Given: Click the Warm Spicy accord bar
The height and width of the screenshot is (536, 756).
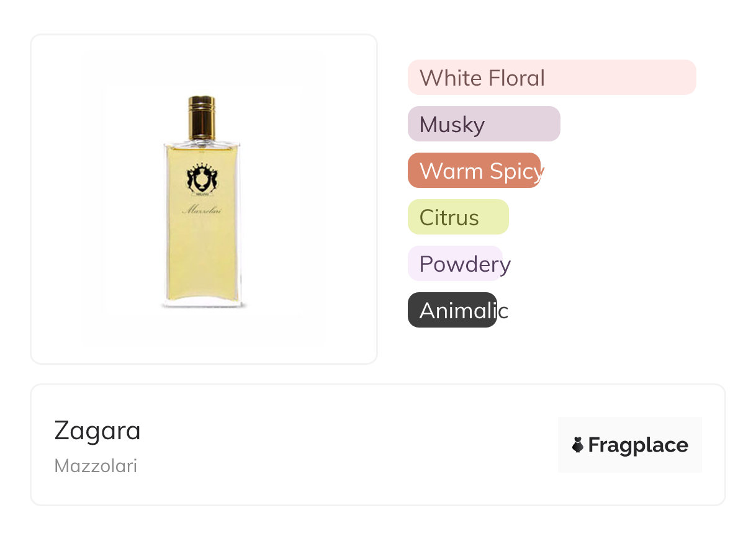Looking at the screenshot, I should point(474,171).
